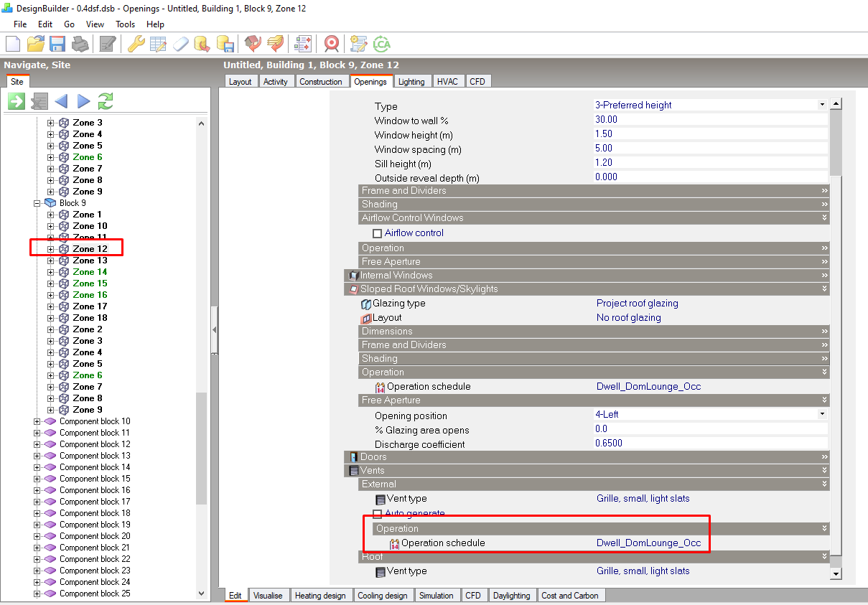Click the external vent Dwell_DomLounge_Occ schedule
Image resolution: width=868 pixels, height=605 pixels.
pyautogui.click(x=649, y=543)
